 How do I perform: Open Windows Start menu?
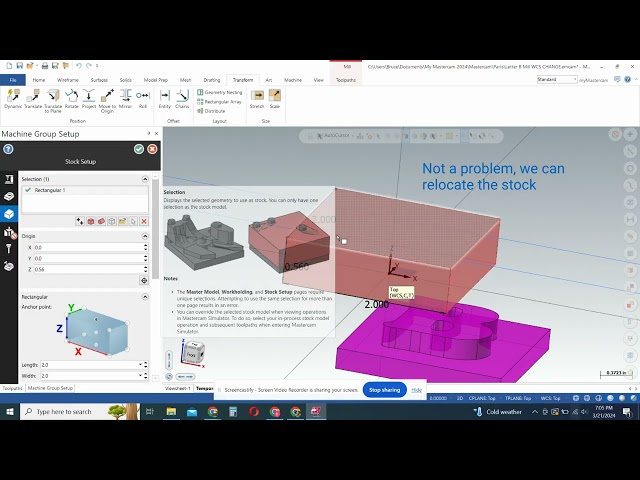(x=9, y=411)
